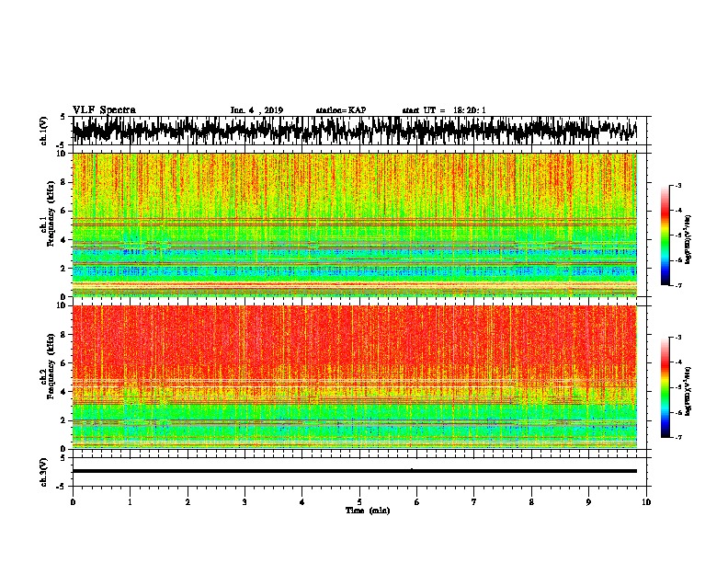
Task: Select the "ch.1(V)" axis label
Action: pyautogui.click(x=44, y=131)
